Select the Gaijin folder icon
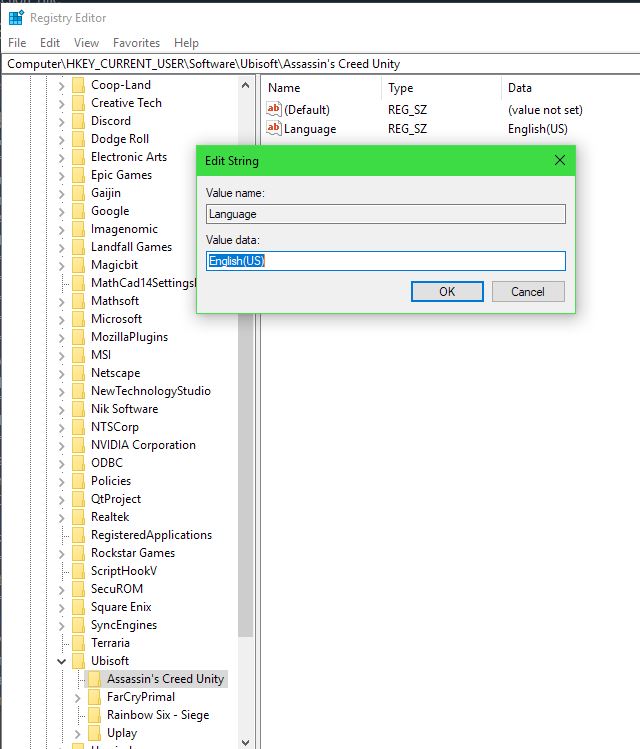This screenshot has width=640, height=749. [x=78, y=193]
